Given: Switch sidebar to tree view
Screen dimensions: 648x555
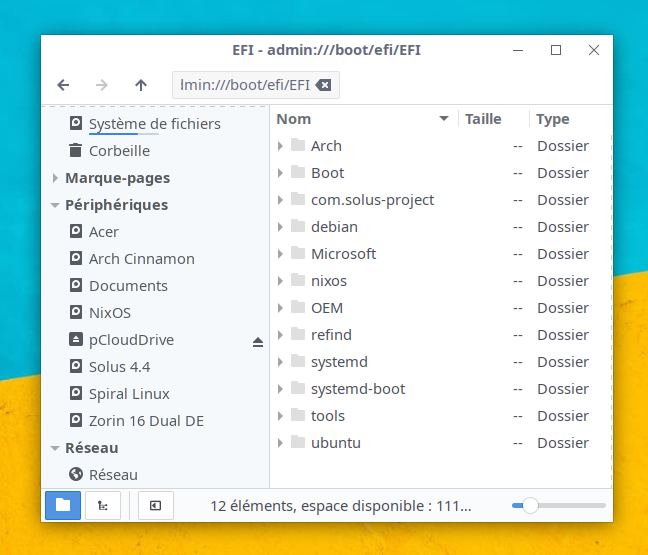Looking at the screenshot, I should 103,506.
